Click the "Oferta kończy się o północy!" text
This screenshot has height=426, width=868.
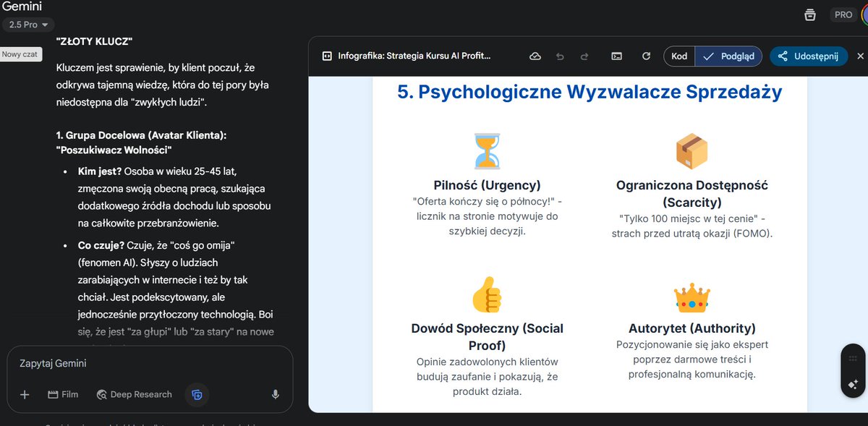point(482,201)
